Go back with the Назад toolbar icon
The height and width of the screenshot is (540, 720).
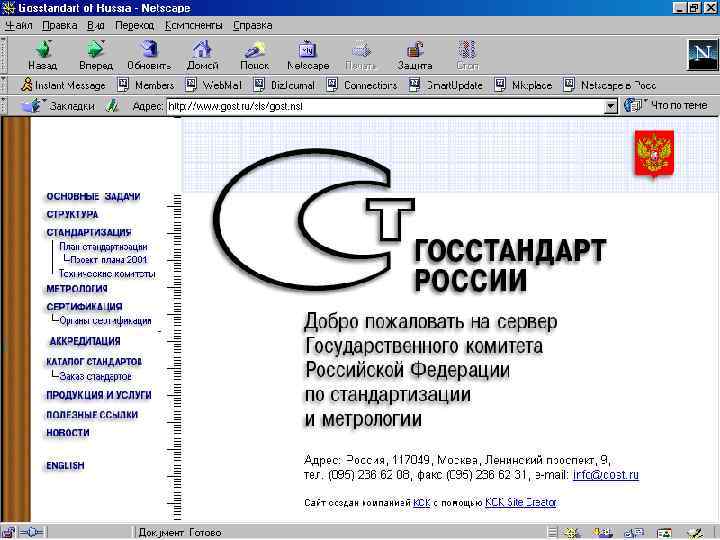pos(43,54)
